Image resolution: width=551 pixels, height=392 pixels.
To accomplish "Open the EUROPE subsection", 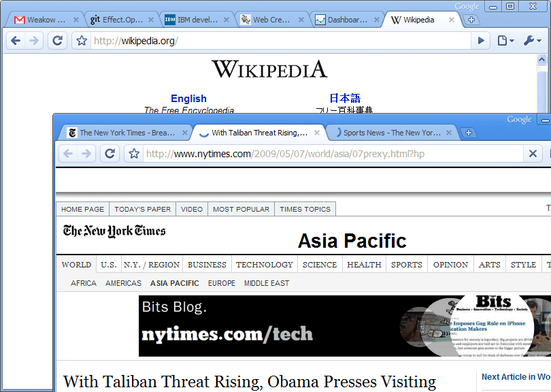I will click(x=221, y=283).
